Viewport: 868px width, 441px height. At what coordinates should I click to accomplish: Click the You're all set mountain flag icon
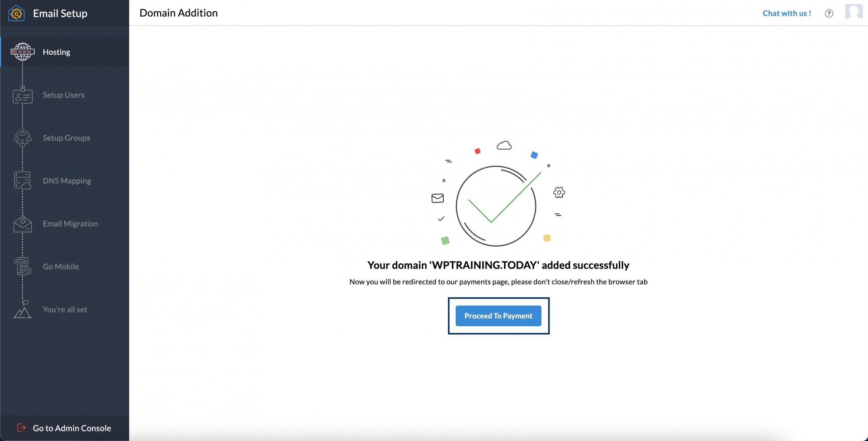(x=23, y=309)
